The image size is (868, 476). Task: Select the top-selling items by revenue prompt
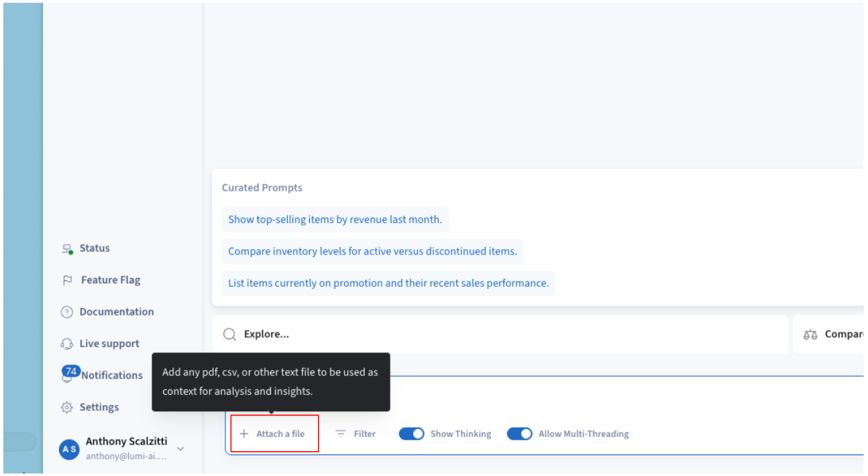[x=335, y=220]
